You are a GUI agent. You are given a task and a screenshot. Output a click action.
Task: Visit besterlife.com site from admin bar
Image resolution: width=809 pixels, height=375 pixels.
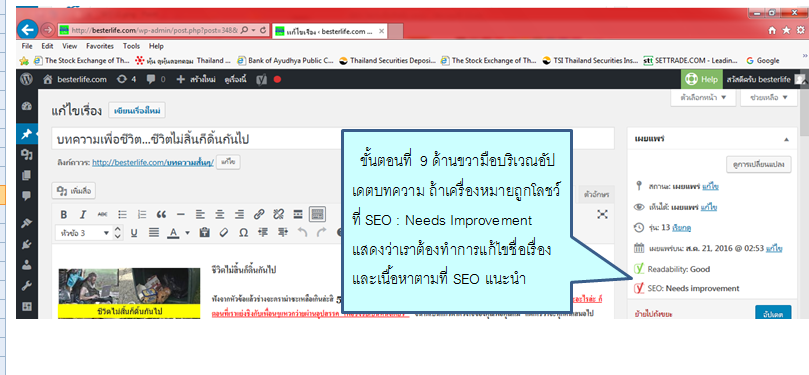tap(75, 79)
